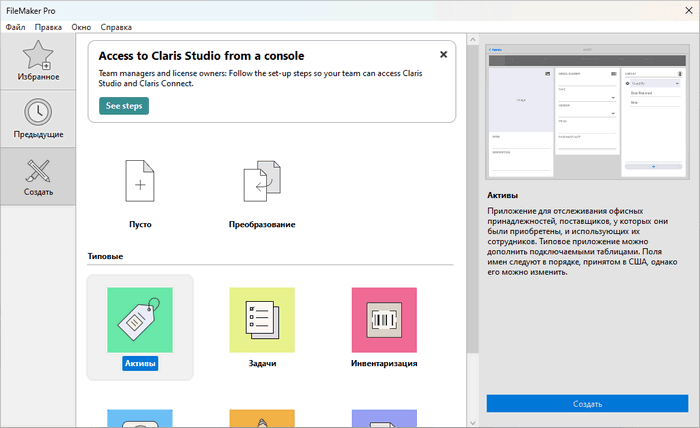700x428 pixels.
Task: Select the purple template icon below Инвентаризация
Action: [384, 418]
